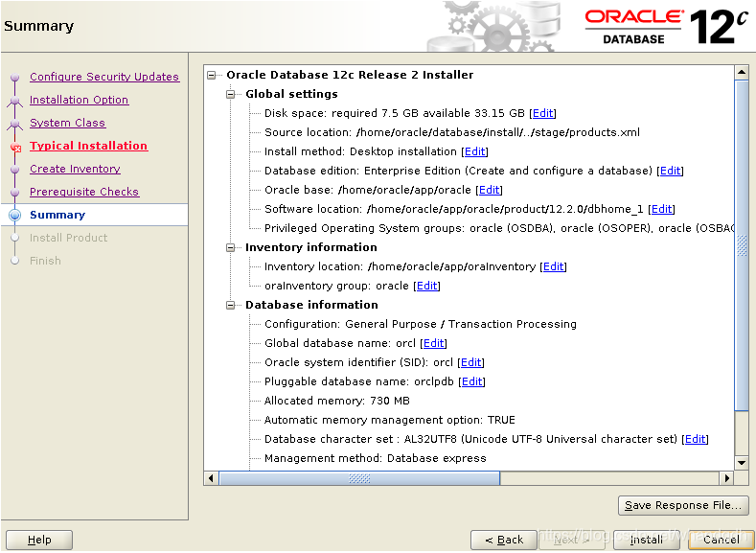
Task: Edit the Oracle base path
Action: (489, 190)
